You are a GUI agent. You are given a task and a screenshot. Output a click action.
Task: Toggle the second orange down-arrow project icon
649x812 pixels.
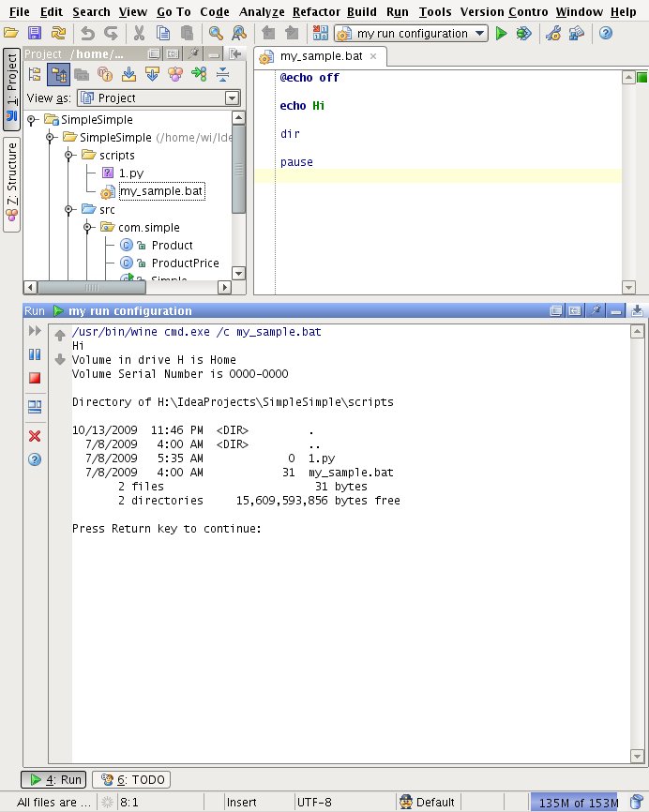[152, 75]
